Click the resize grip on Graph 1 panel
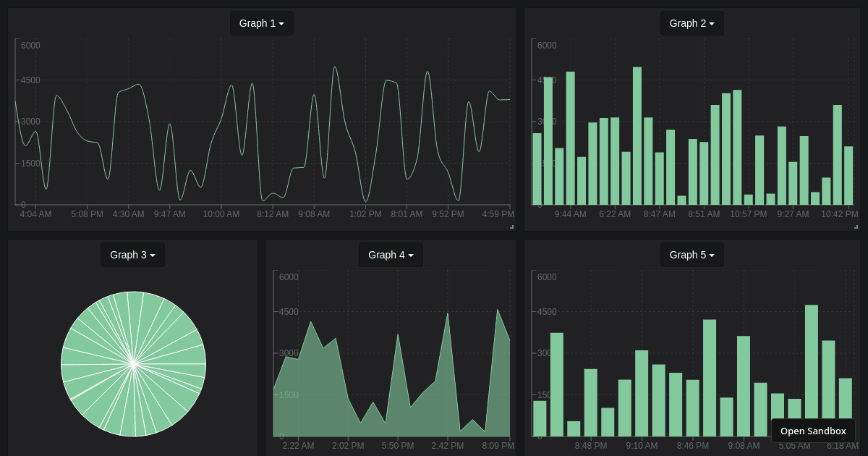 pos(511,227)
